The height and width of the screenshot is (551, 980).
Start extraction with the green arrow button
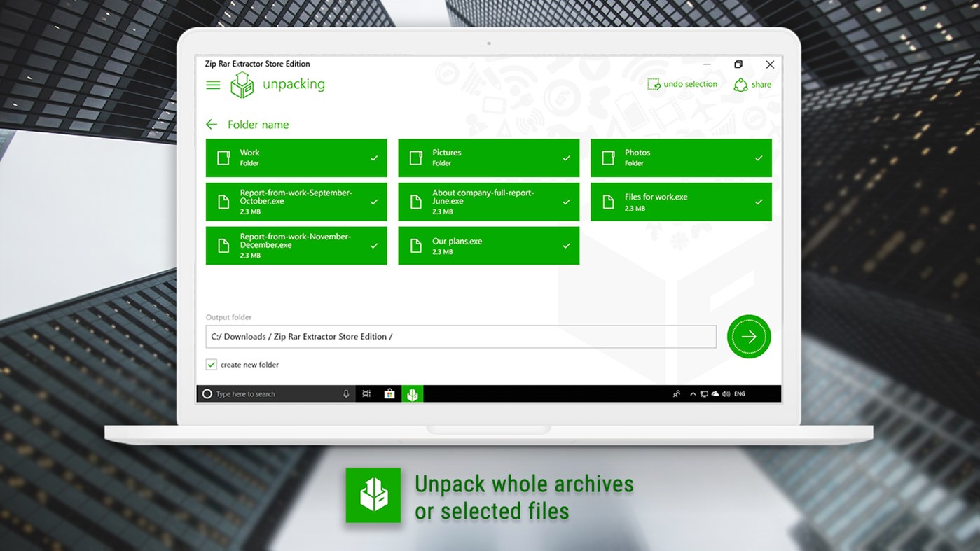pyautogui.click(x=748, y=337)
